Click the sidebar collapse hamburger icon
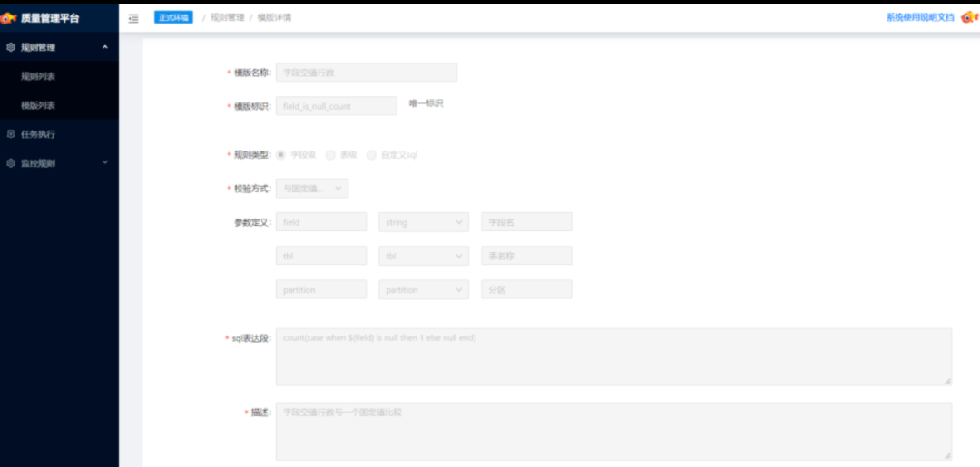Viewport: 980px width, 467px height. point(133,18)
